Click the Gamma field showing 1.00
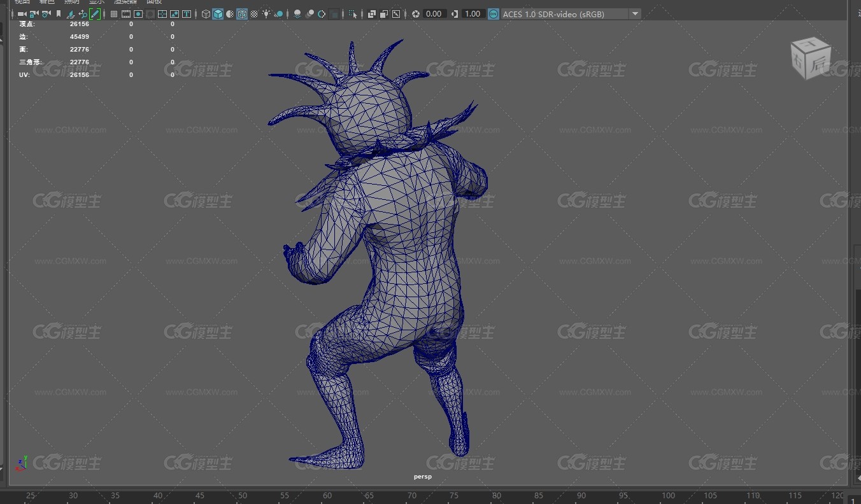Viewport: 861px width, 504px height. pos(473,14)
